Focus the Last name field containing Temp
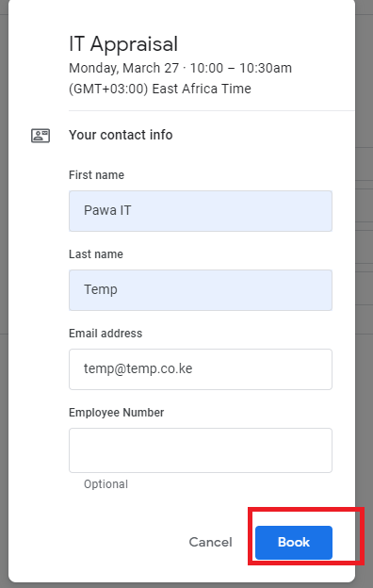 [x=201, y=290]
